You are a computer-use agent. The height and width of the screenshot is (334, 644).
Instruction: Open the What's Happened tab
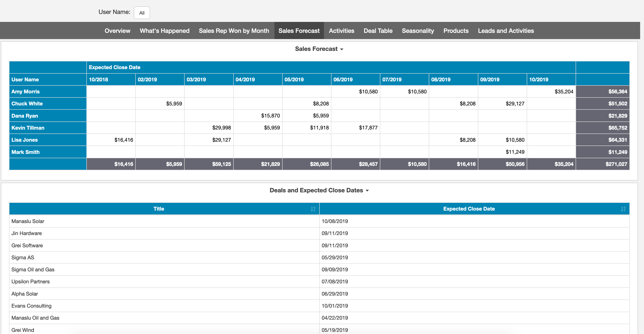click(x=164, y=31)
